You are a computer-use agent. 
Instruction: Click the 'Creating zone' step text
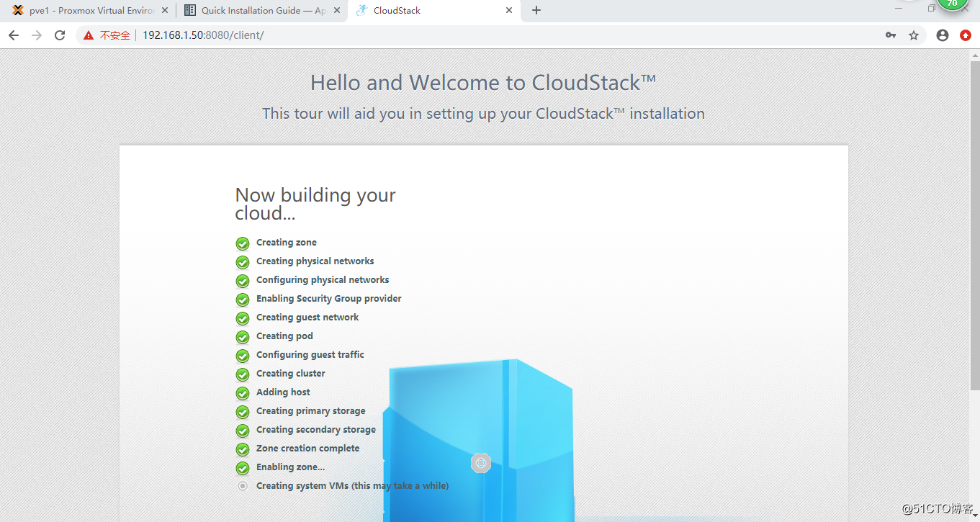point(287,243)
